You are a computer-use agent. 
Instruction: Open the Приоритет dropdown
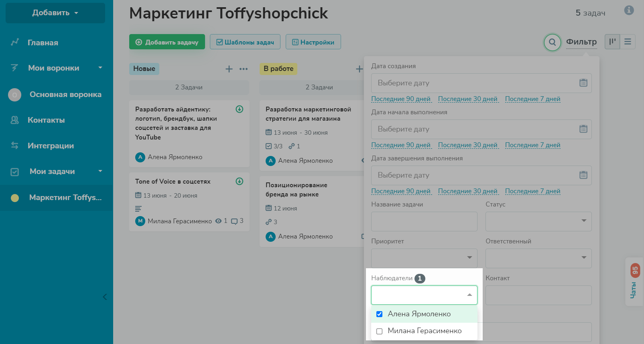tap(424, 258)
